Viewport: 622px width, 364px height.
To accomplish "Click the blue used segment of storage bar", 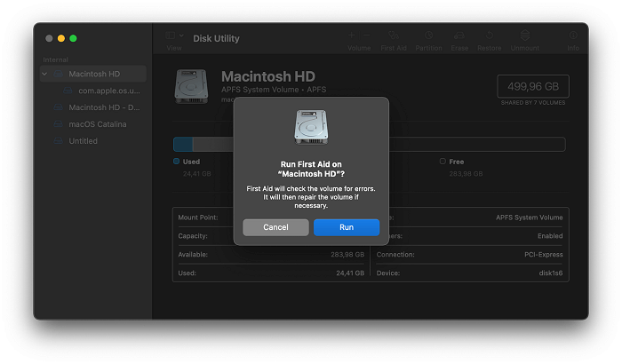I will click(x=183, y=144).
